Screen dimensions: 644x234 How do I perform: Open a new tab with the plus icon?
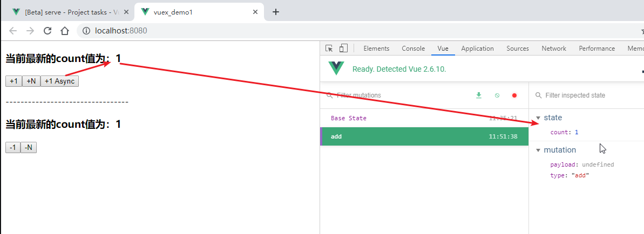click(x=275, y=12)
